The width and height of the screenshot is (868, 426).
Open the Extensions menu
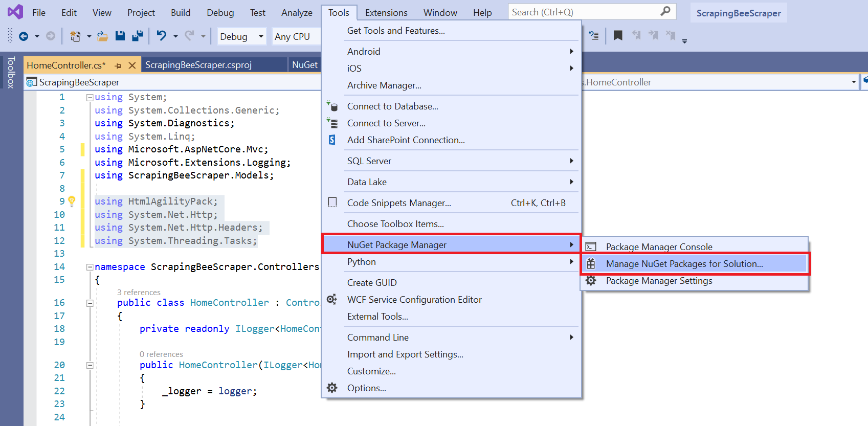(386, 12)
